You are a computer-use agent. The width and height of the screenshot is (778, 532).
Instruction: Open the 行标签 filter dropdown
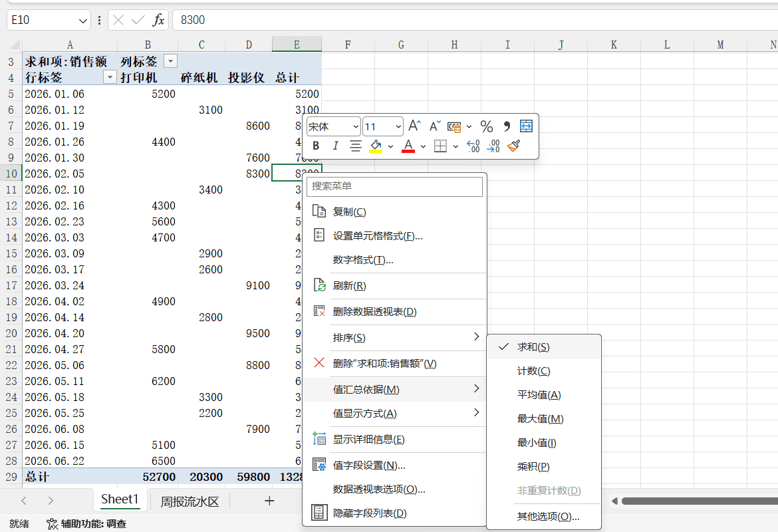coord(110,77)
